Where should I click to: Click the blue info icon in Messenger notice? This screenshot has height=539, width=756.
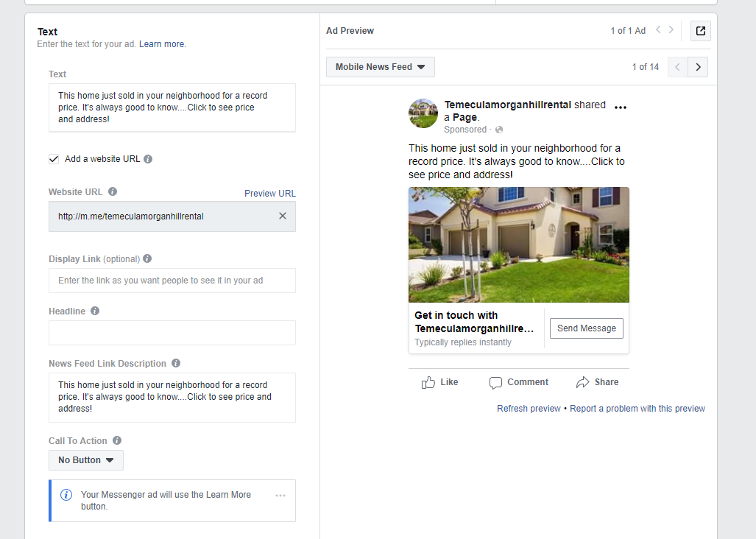[x=66, y=495]
